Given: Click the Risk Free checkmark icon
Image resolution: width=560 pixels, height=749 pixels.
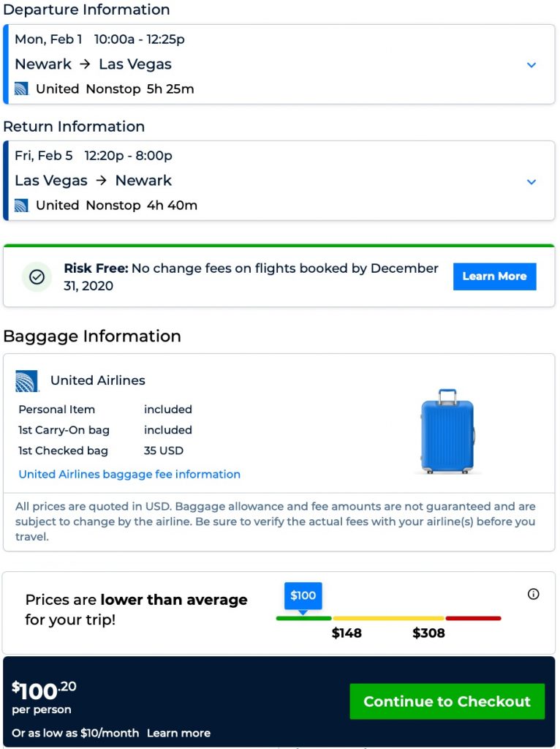Looking at the screenshot, I should (x=37, y=277).
